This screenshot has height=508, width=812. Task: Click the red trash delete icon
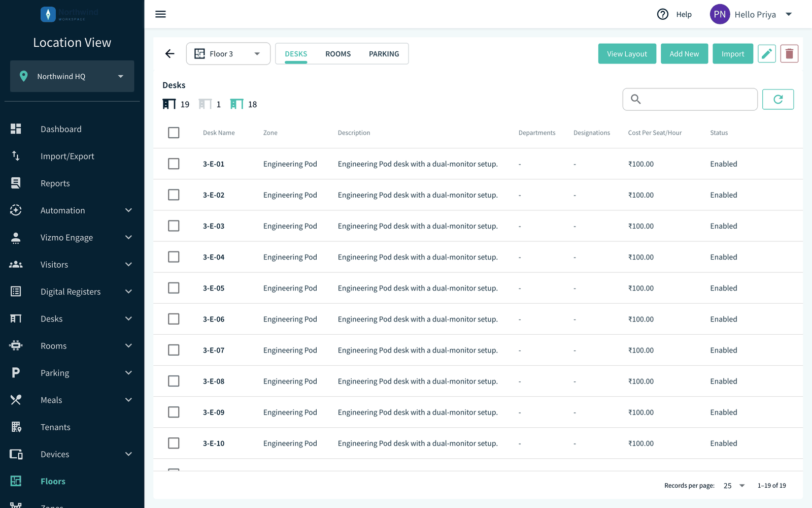point(789,54)
